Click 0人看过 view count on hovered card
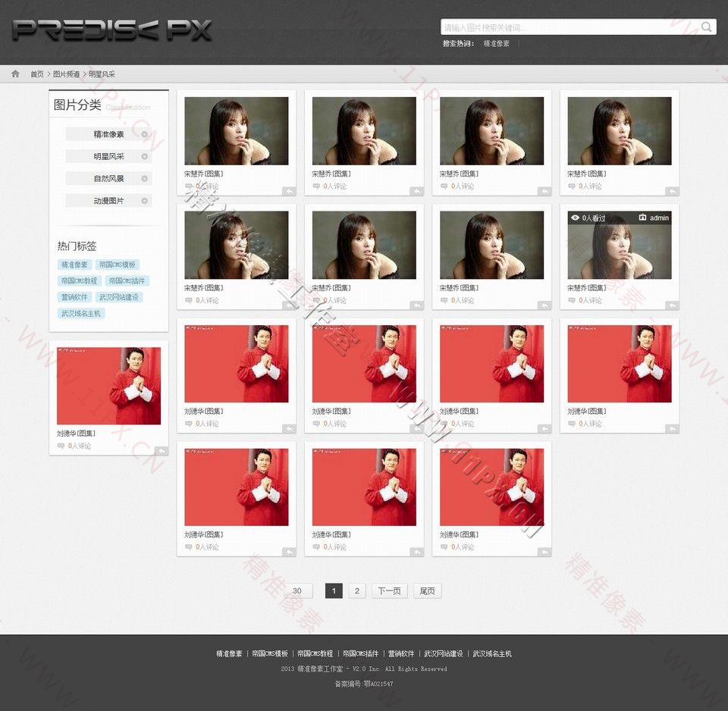The height and width of the screenshot is (711, 728). pos(594,218)
